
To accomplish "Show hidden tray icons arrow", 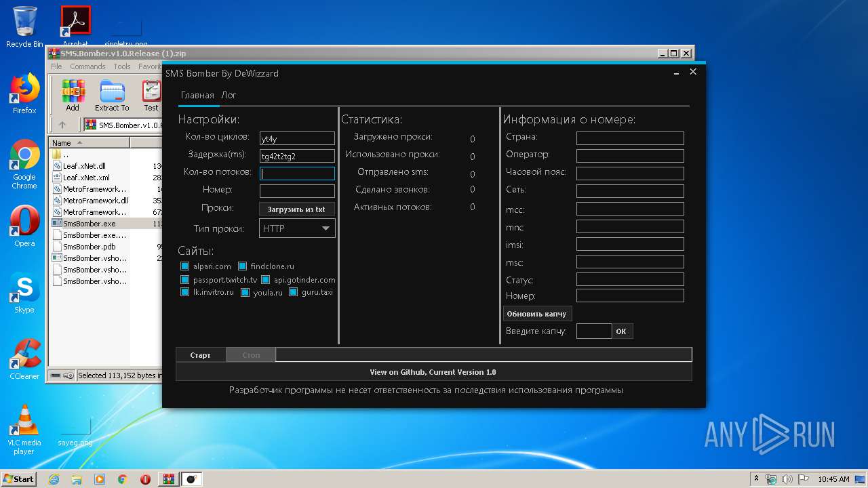I will click(x=757, y=479).
